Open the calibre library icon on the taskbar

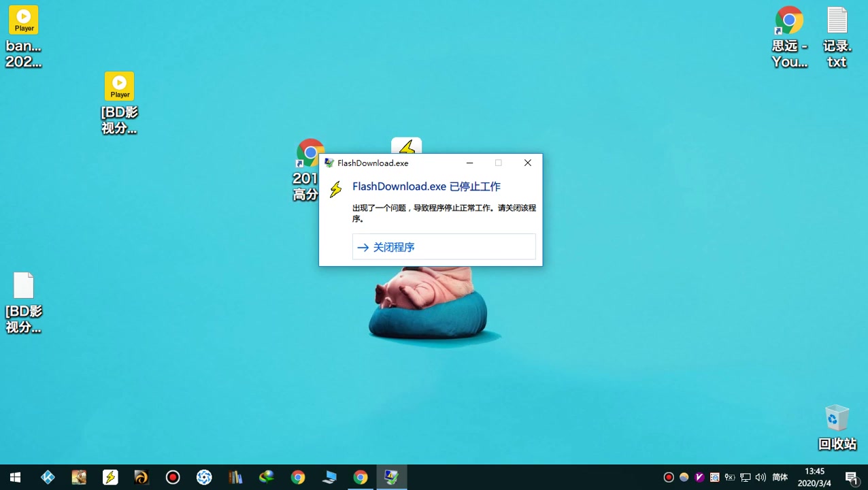click(x=235, y=477)
